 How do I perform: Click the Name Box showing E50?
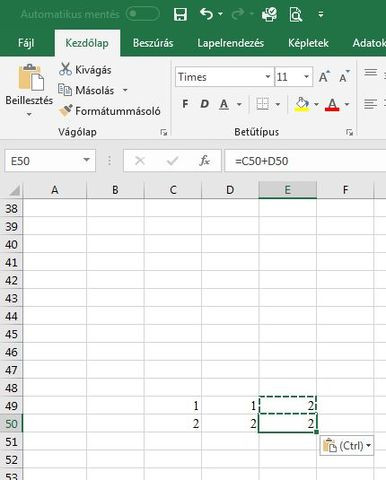(x=43, y=161)
